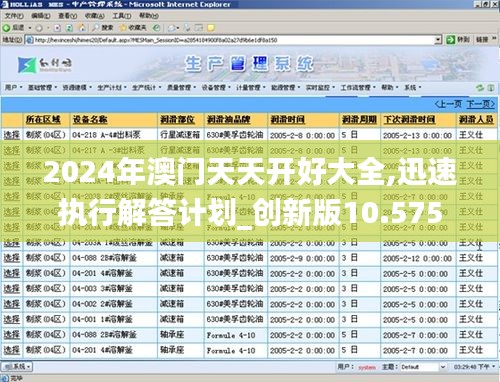
Task: Click 选择 for 04-088 28#溶解釜 减速箱 row
Action: (x=12, y=258)
